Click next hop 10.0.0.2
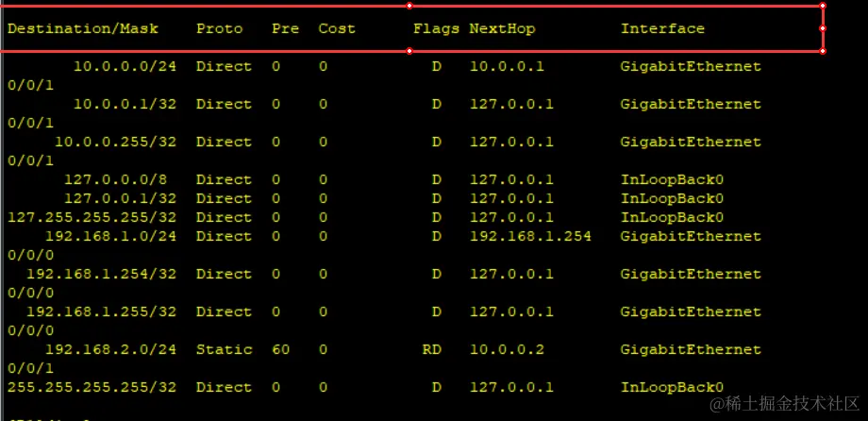 click(507, 349)
